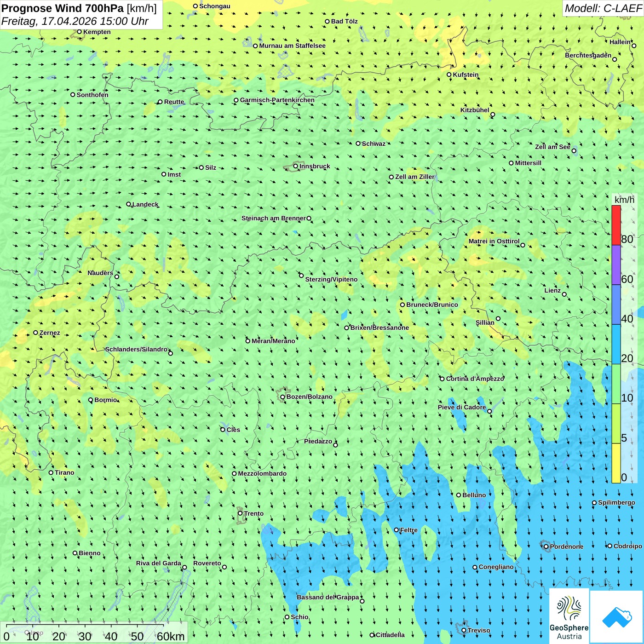
Task: Click the 'Codroipo' label
Action: click(628, 546)
